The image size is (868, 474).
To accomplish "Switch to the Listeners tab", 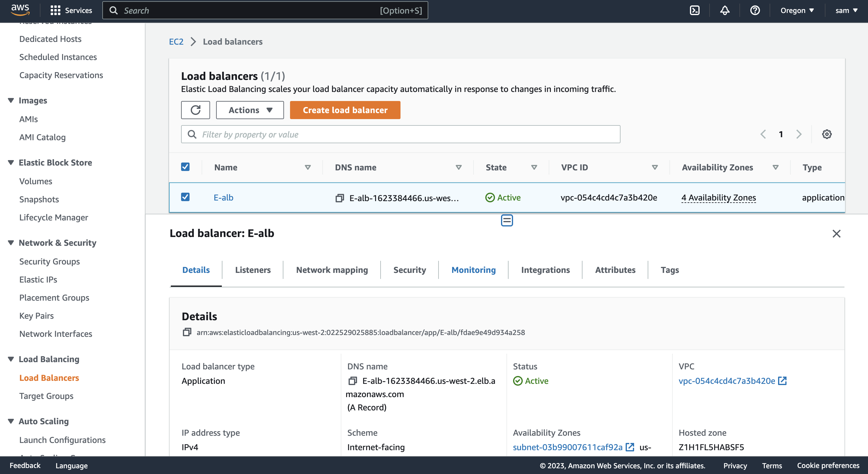I will pyautogui.click(x=253, y=270).
